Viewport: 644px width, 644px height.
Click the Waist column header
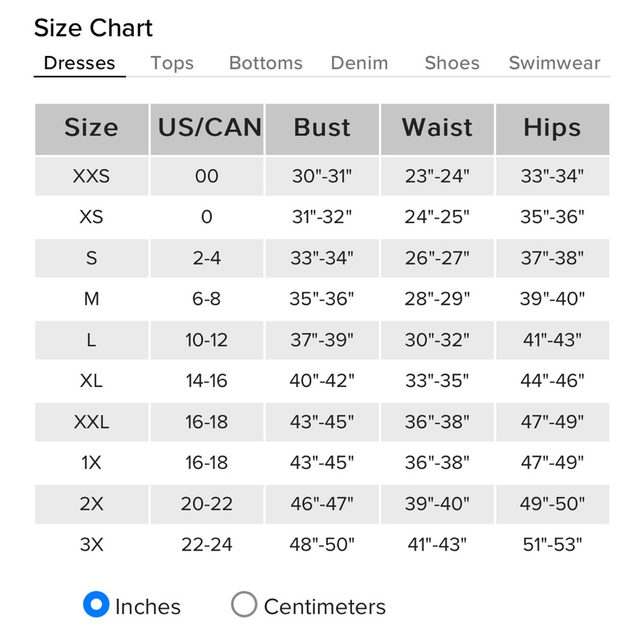(437, 129)
